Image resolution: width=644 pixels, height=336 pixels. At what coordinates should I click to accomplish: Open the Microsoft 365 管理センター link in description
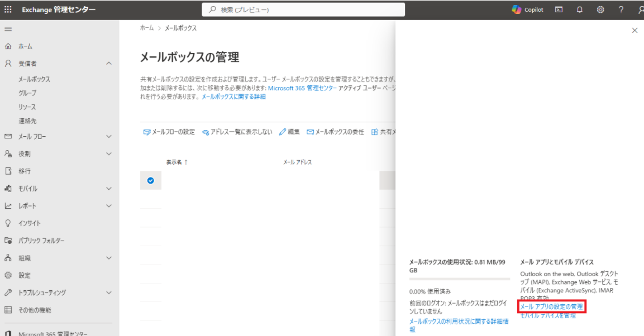[302, 88]
